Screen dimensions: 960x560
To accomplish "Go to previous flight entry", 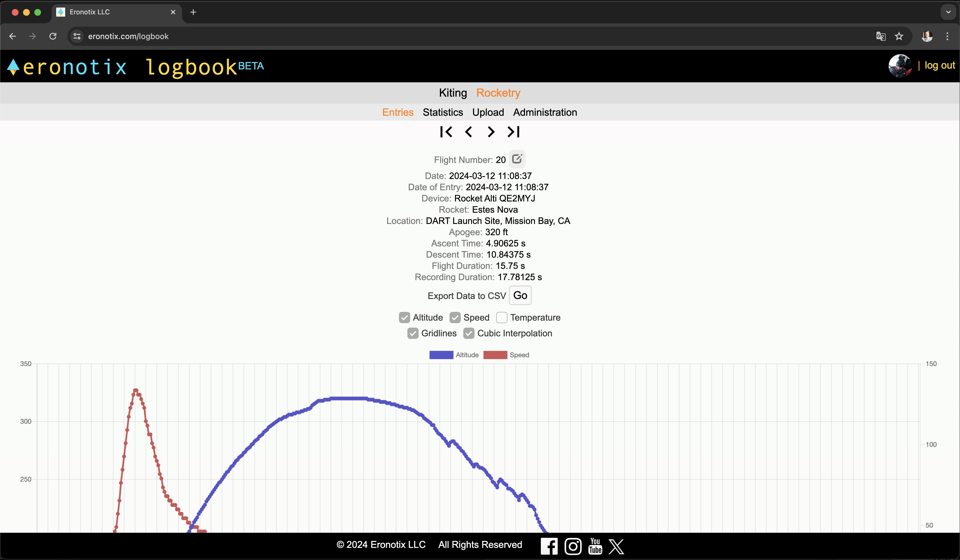I will click(469, 132).
